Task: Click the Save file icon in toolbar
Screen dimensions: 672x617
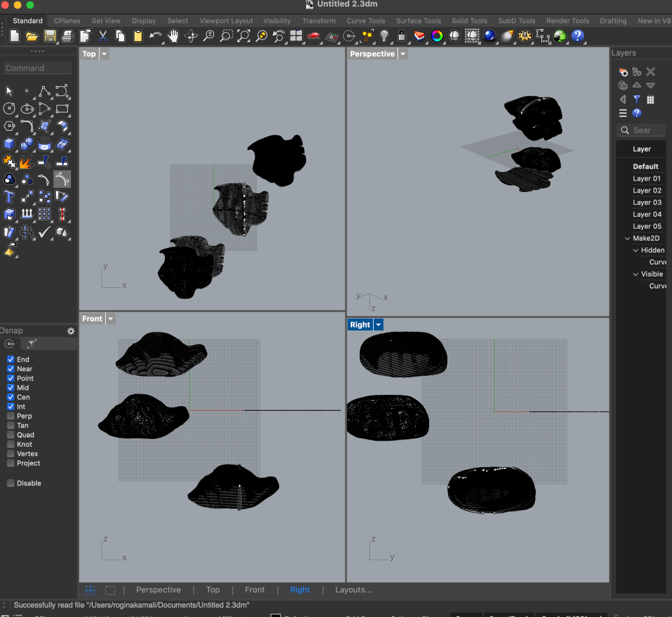Action: (x=49, y=36)
